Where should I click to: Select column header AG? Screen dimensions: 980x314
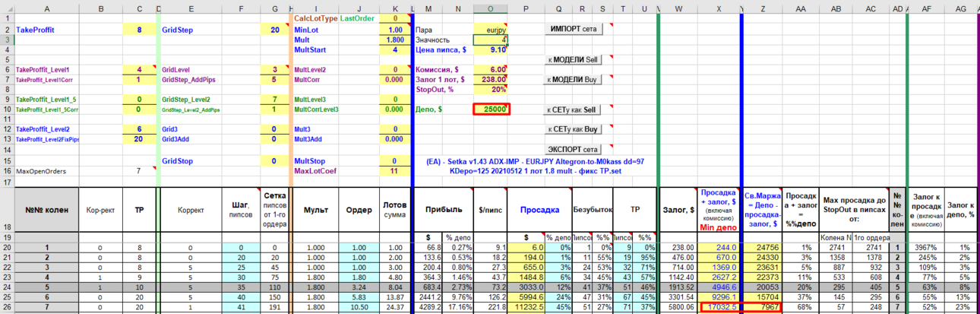961,8
